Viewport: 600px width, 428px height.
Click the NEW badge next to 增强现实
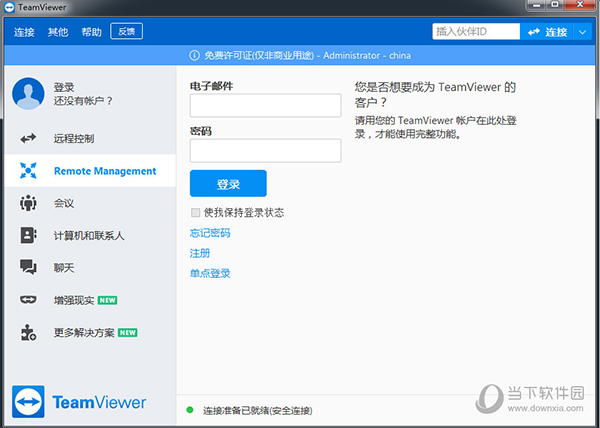point(108,300)
